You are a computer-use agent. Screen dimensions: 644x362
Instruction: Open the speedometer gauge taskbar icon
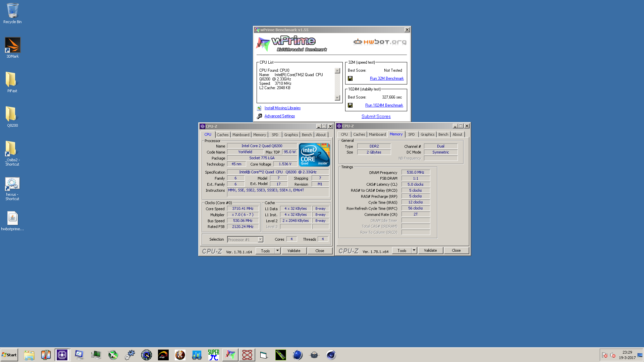(x=163, y=355)
